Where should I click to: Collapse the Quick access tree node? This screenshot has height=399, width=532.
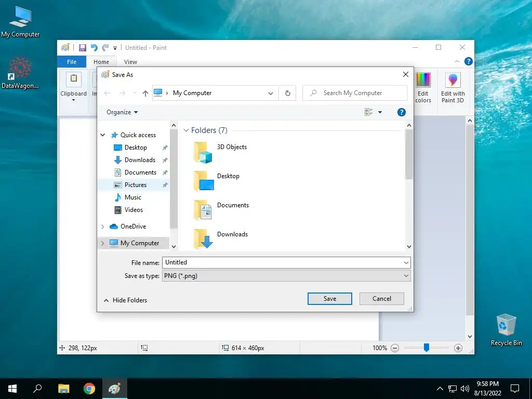[103, 135]
